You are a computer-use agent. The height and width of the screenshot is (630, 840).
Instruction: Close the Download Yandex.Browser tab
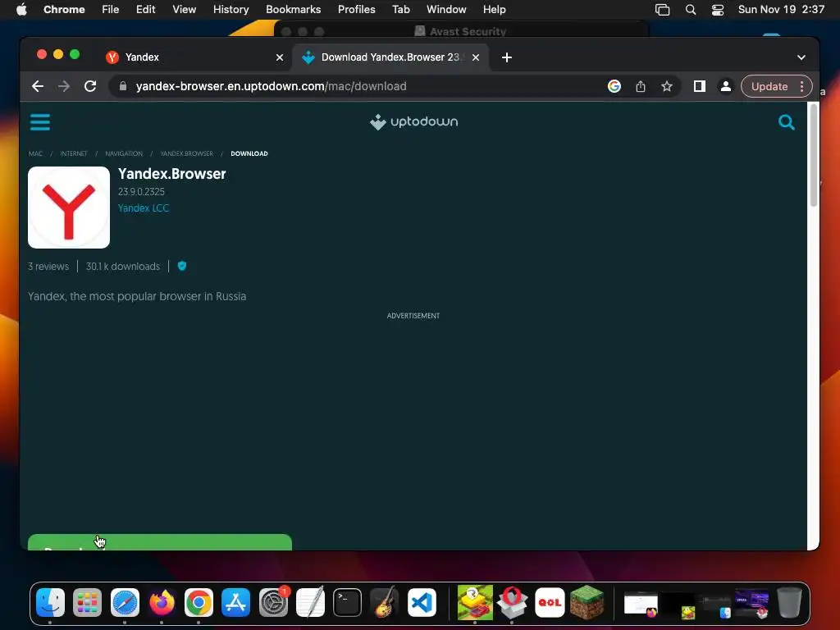pos(476,57)
